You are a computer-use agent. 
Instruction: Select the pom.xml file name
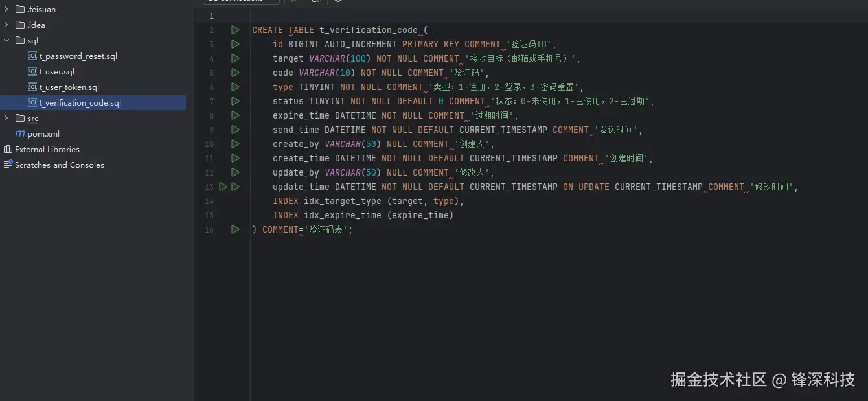[43, 134]
